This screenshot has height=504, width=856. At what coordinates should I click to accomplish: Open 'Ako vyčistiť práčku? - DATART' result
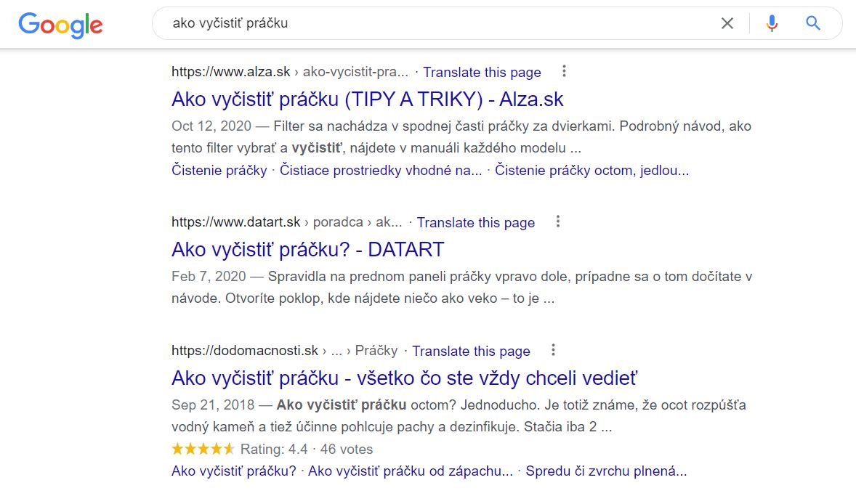click(x=308, y=250)
